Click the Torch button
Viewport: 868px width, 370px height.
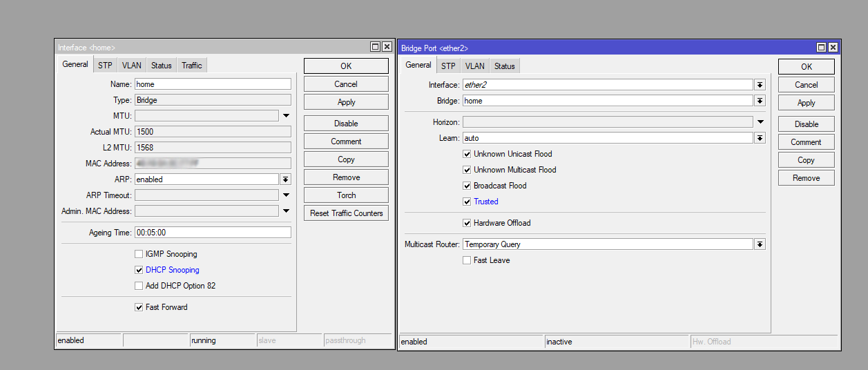pos(346,195)
